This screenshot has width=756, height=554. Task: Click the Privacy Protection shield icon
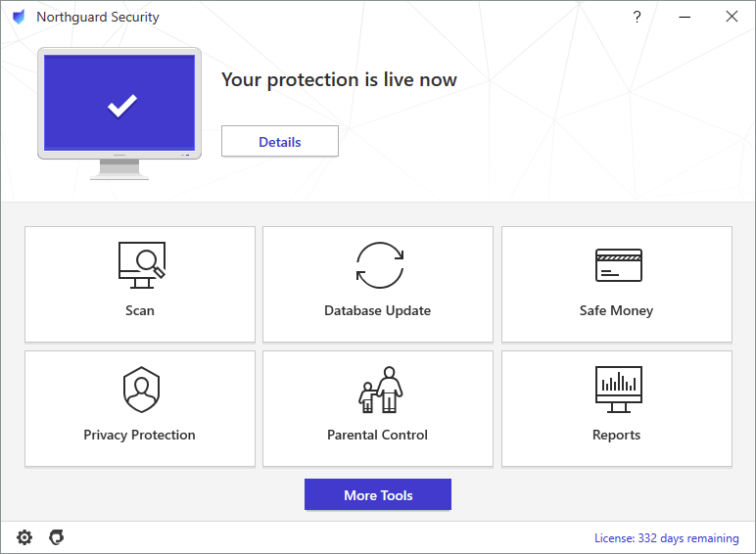click(140, 390)
